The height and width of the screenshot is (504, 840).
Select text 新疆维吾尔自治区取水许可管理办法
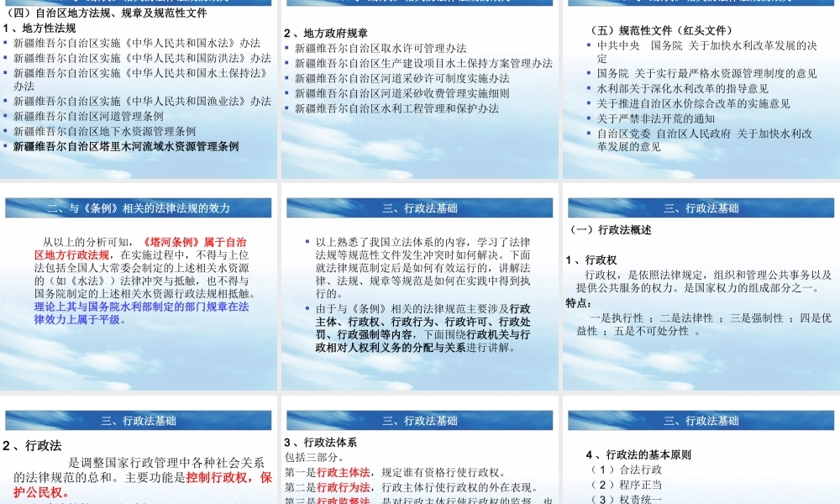click(381, 48)
